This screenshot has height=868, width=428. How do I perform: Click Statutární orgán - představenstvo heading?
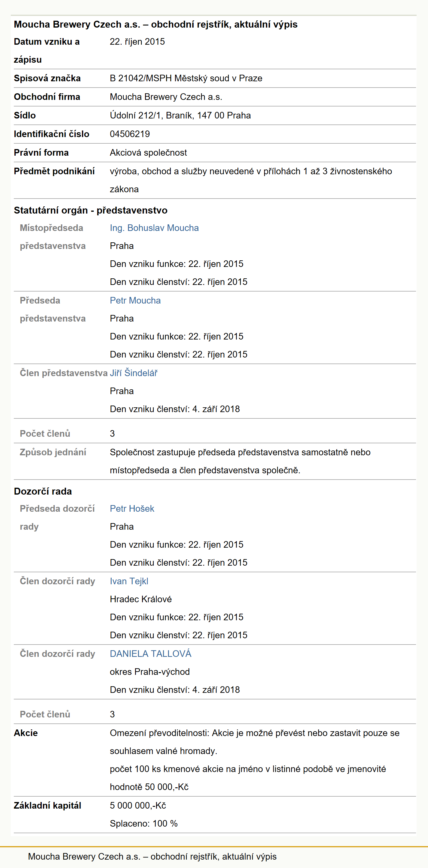tap(90, 210)
